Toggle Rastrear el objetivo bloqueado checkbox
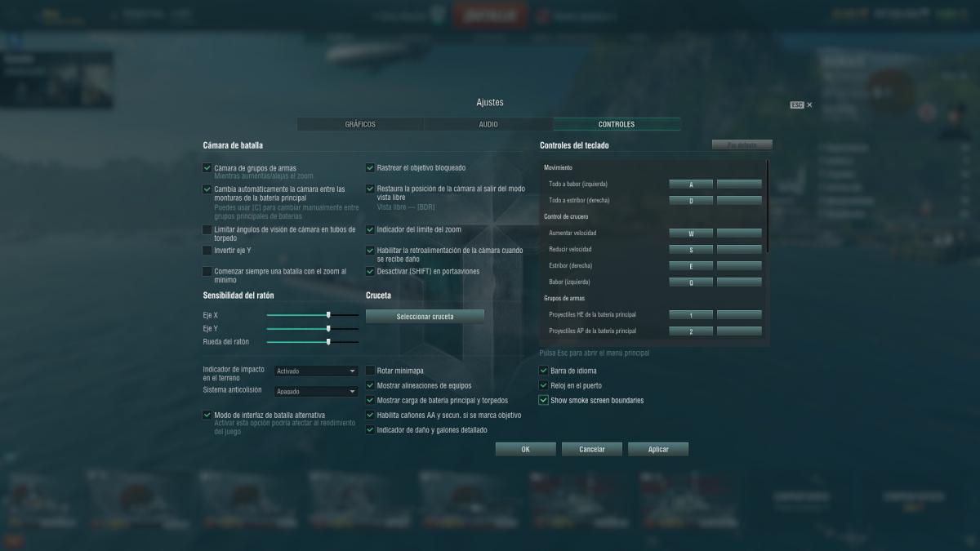Image resolution: width=980 pixels, height=551 pixels. [x=371, y=168]
